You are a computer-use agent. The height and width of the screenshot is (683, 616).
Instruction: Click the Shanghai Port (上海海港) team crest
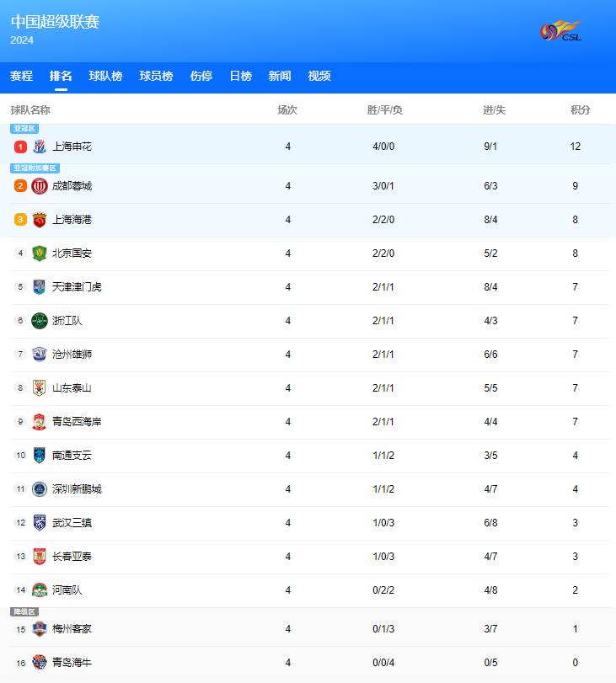[x=40, y=220]
